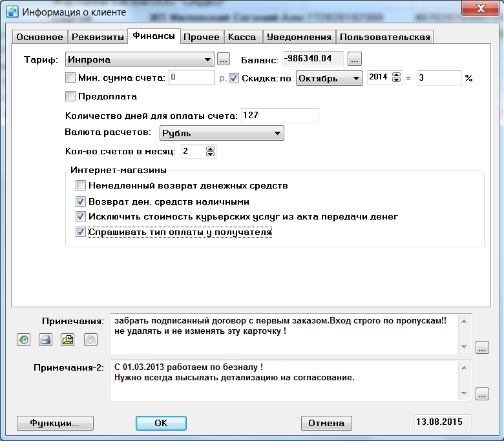Select the Финансы tab
This screenshot has width=504, height=441.
(x=154, y=36)
